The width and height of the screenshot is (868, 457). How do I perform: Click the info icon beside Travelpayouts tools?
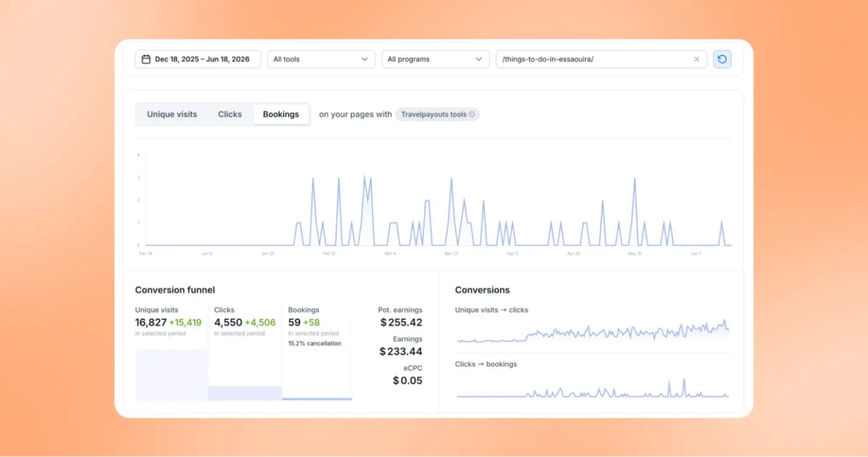coord(471,114)
